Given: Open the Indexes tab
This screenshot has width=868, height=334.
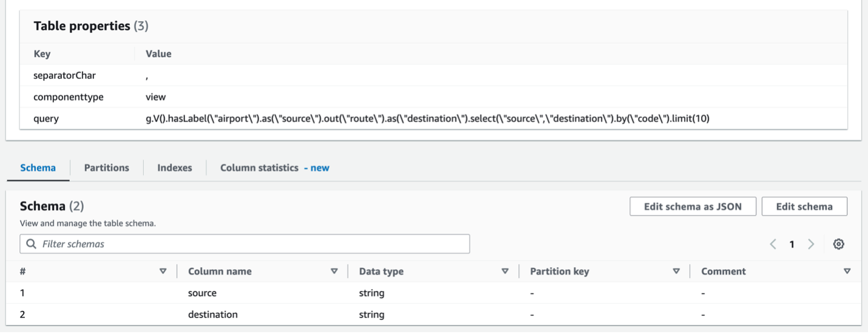Looking at the screenshot, I should pyautogui.click(x=174, y=168).
